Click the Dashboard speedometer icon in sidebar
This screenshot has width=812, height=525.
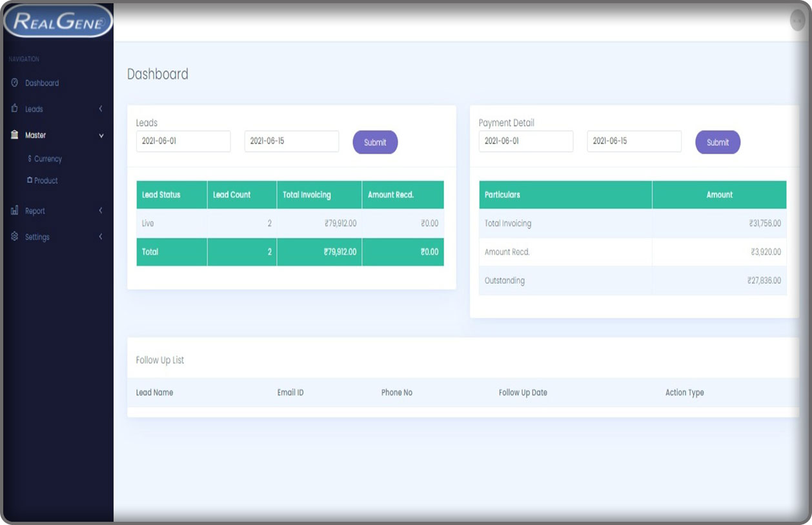15,83
